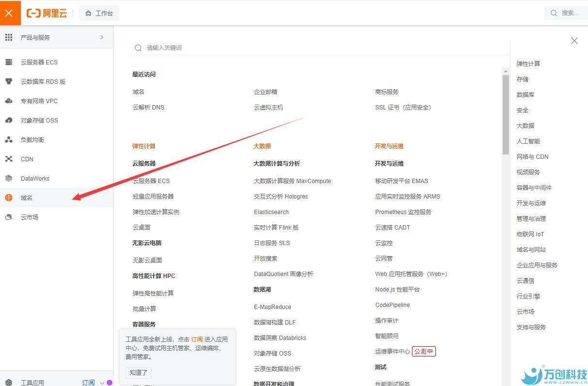
Task: Open recently visited 企业邮箱
Action: point(266,92)
